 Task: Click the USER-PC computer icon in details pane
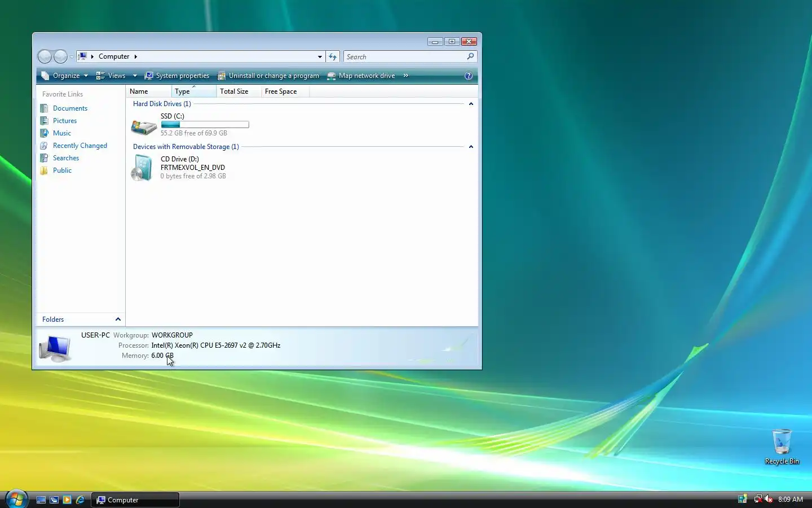(55, 348)
